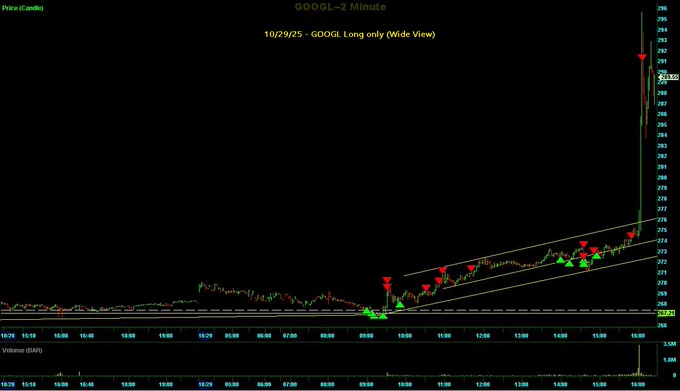
Task: Click the 18:00 time label under price pane
Action: 128,336
